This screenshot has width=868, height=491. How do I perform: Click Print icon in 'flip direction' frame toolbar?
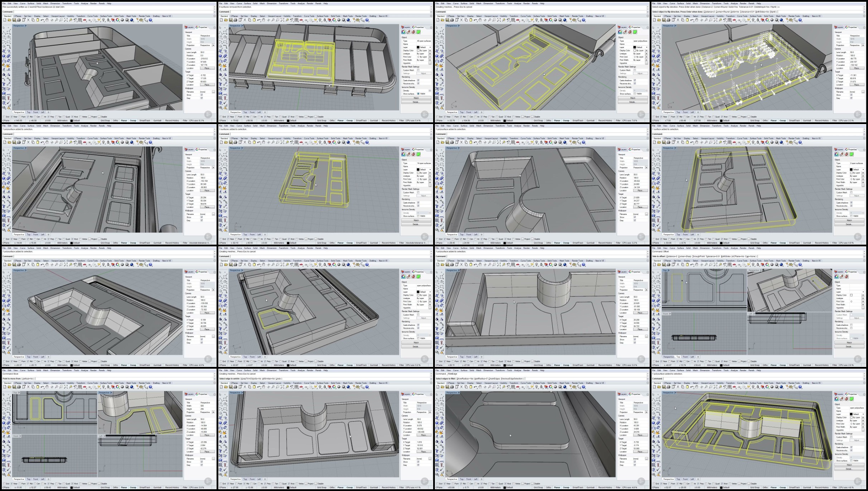pyautogui.click(x=668, y=20)
